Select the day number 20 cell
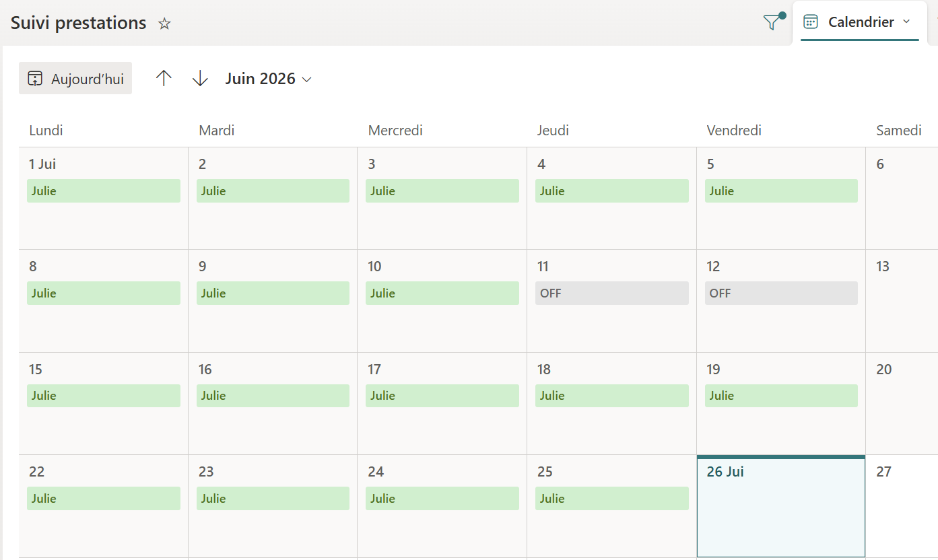The width and height of the screenshot is (938, 560). (902, 403)
